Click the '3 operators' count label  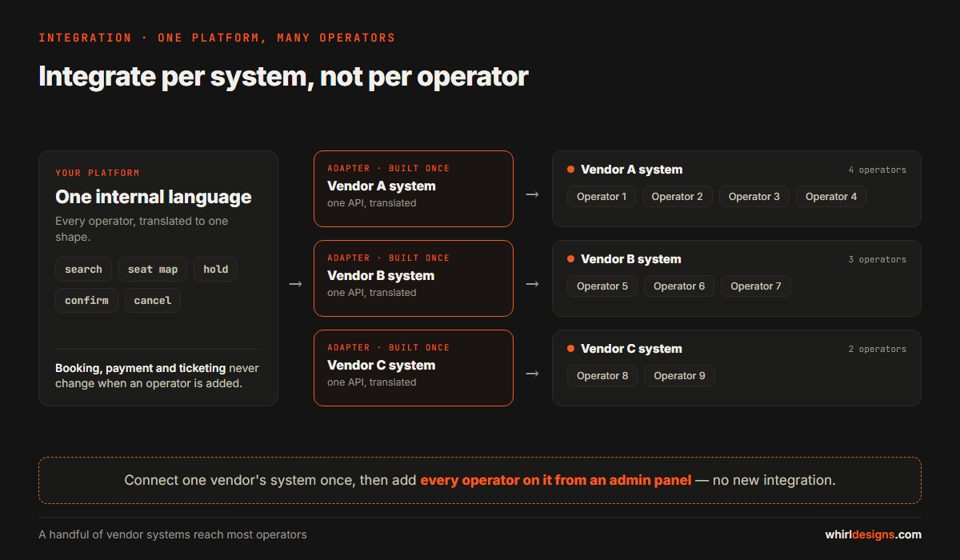878,260
